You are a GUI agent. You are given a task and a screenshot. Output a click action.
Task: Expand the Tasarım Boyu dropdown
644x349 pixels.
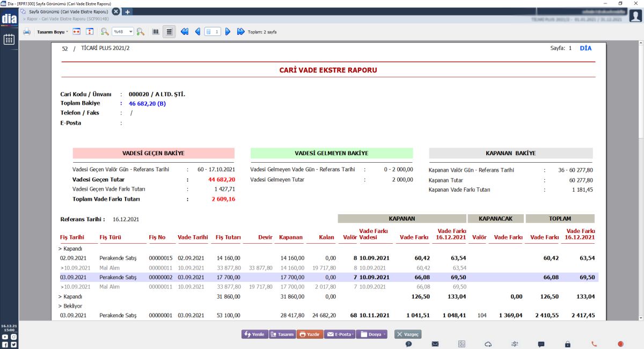point(52,32)
